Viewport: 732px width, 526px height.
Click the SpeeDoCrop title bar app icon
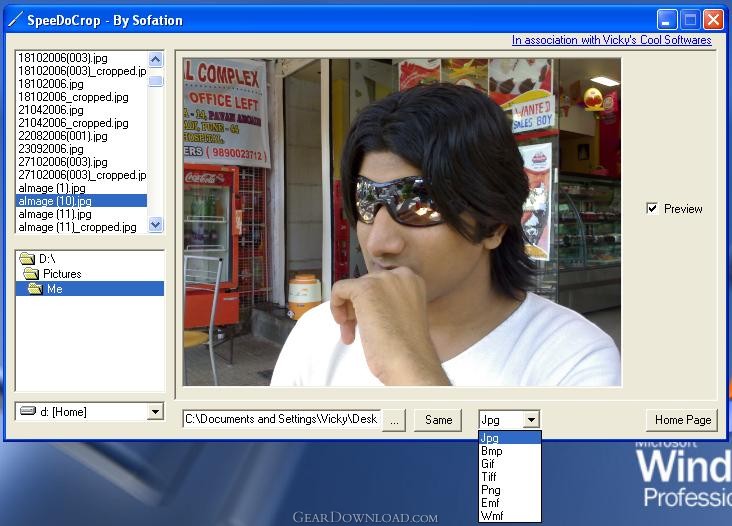tap(15, 20)
